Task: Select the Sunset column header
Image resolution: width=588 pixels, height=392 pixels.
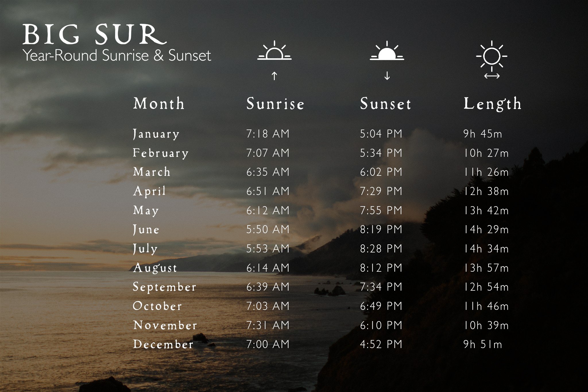Action: click(386, 103)
